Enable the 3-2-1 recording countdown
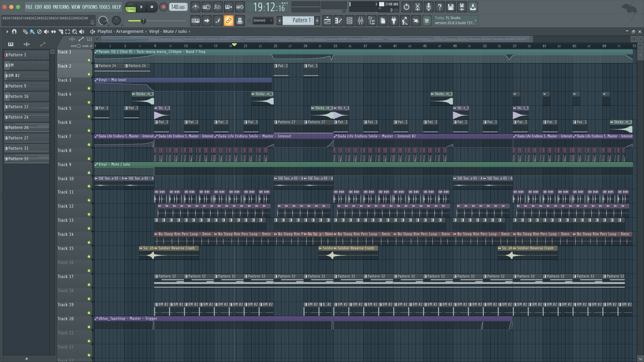This screenshot has width=644, height=362. (218, 7)
